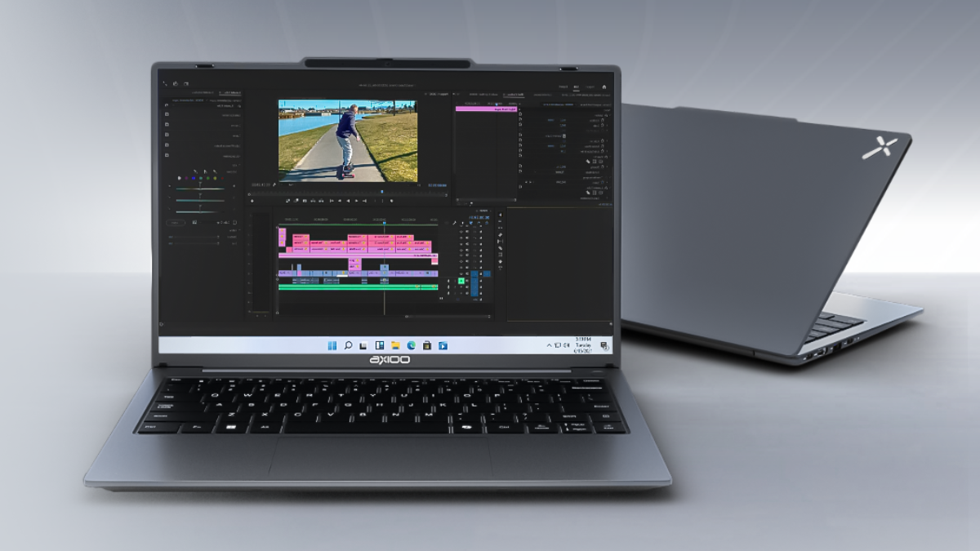Solo the A2 audio track

point(467,287)
